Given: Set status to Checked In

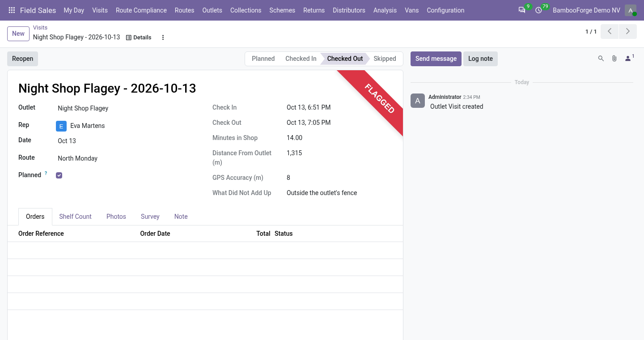Looking at the screenshot, I should [301, 59].
